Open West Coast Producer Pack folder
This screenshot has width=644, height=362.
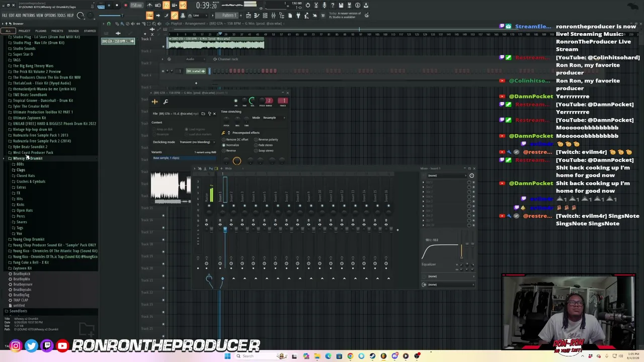(x=33, y=152)
